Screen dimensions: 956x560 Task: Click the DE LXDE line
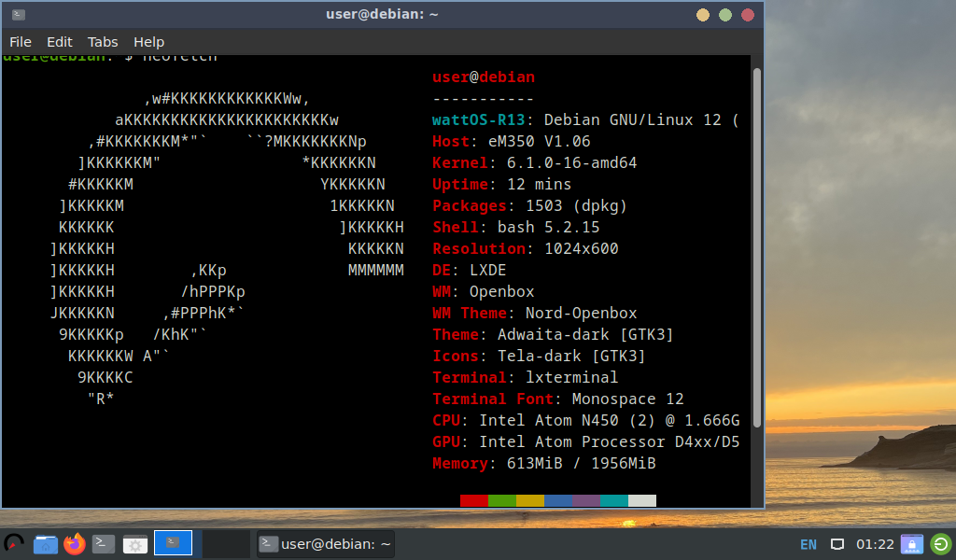470,270
